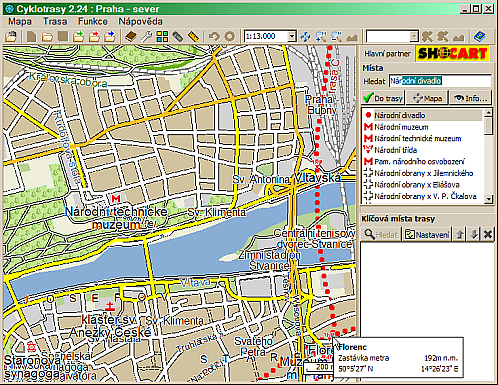Open the Funkce menu

tap(93, 21)
